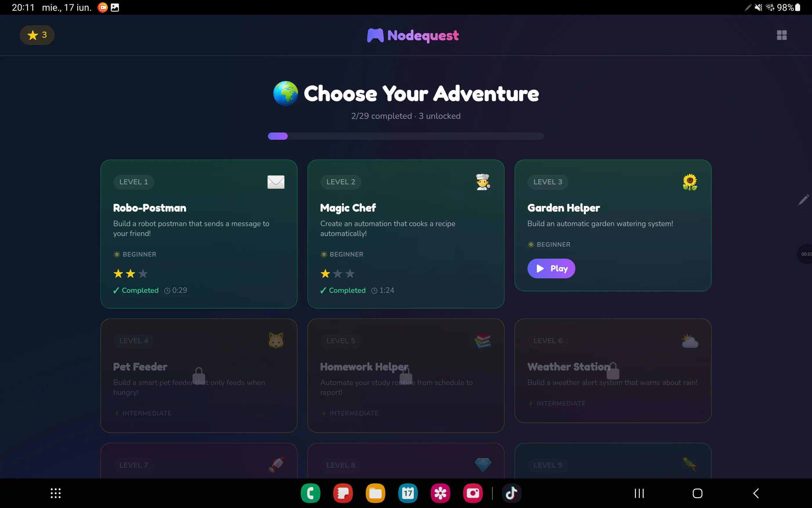This screenshot has width=812, height=508.
Task: Click the parrot icon on Level 9
Action: pos(690,465)
